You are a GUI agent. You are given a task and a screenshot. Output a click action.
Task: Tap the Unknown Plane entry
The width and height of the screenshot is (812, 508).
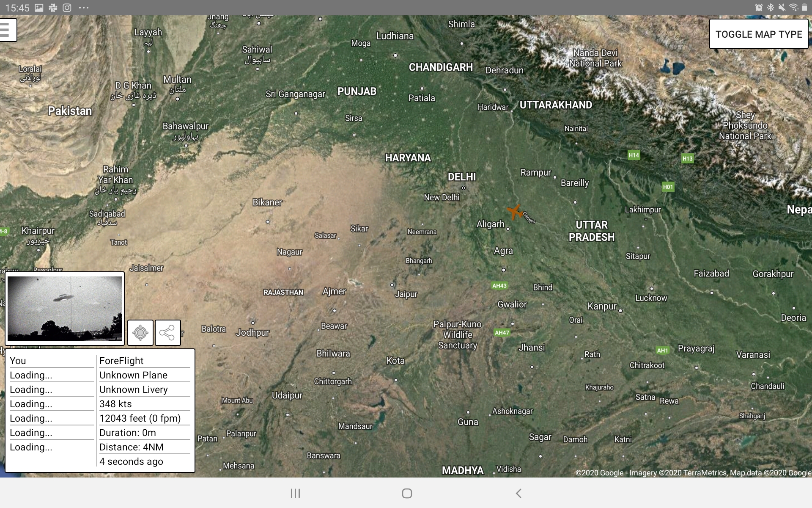pyautogui.click(x=144, y=375)
